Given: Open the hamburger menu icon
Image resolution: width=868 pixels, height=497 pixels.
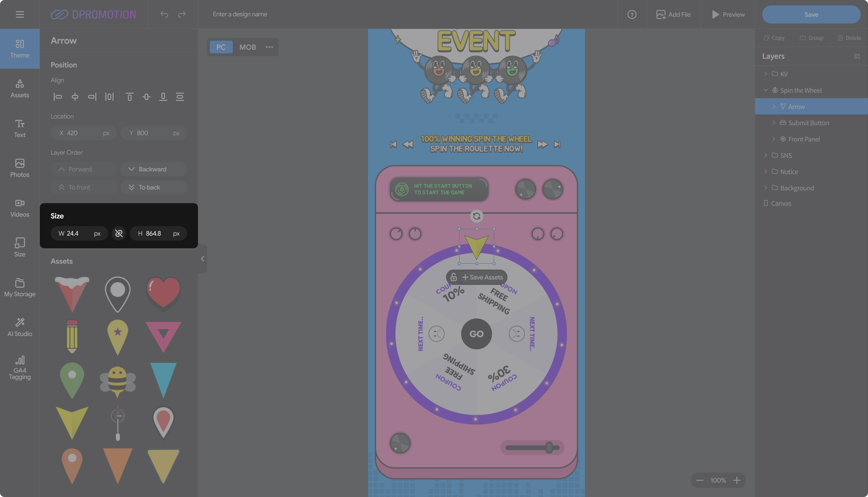Looking at the screenshot, I should click(x=19, y=14).
